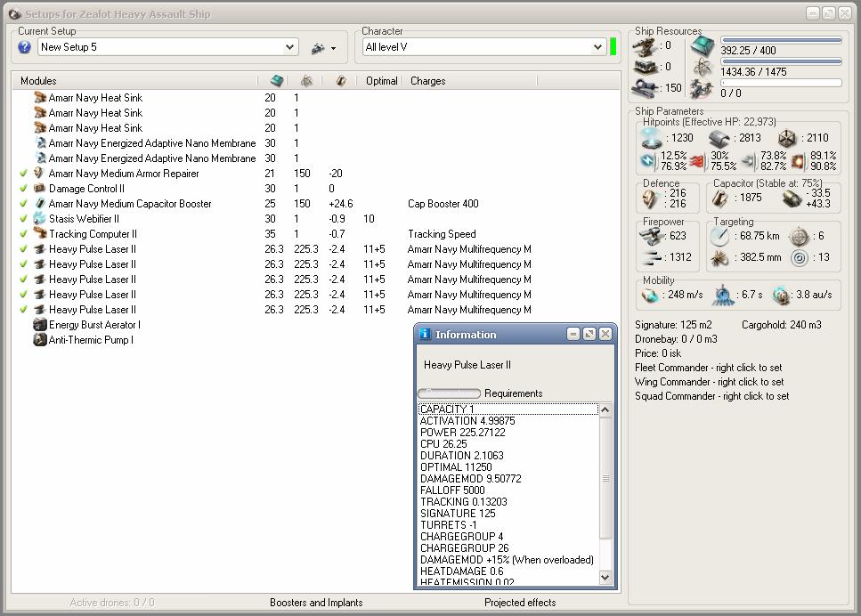The image size is (861, 616).
Task: Click the CPU column header icon
Action: pyautogui.click(x=277, y=81)
